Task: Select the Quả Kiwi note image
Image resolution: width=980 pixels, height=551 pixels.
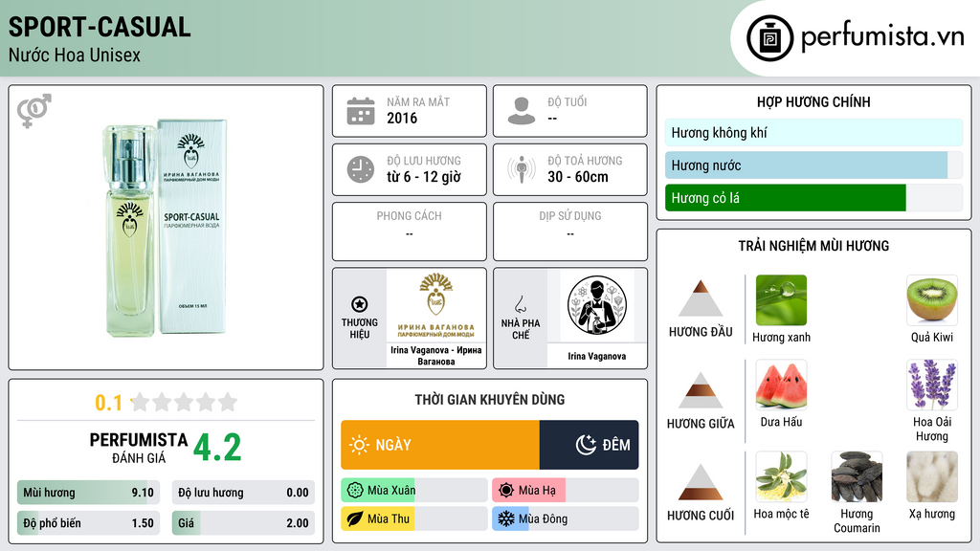Action: coord(932,300)
